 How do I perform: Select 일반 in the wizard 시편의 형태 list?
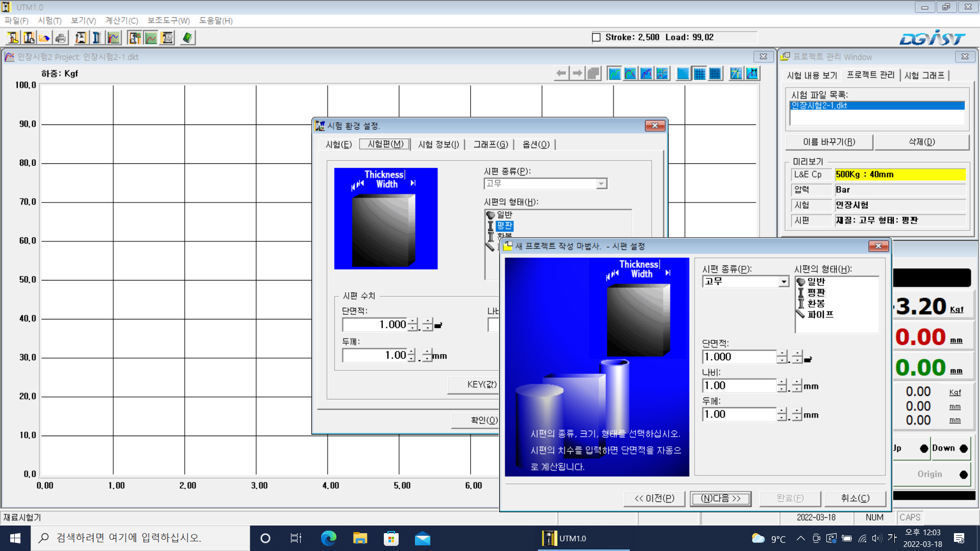pos(816,282)
